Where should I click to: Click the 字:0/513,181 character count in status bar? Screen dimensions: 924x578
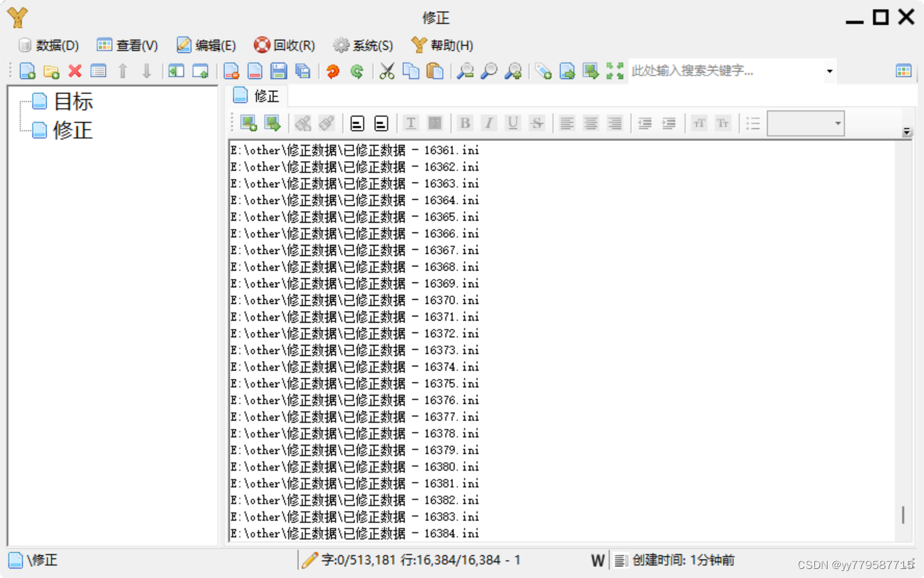[358, 561]
